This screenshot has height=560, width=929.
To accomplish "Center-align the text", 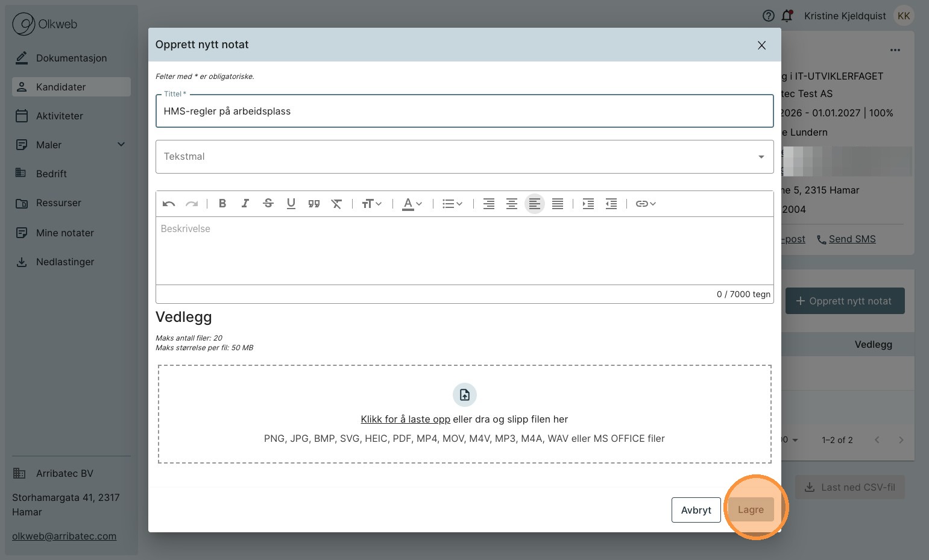I will (512, 204).
